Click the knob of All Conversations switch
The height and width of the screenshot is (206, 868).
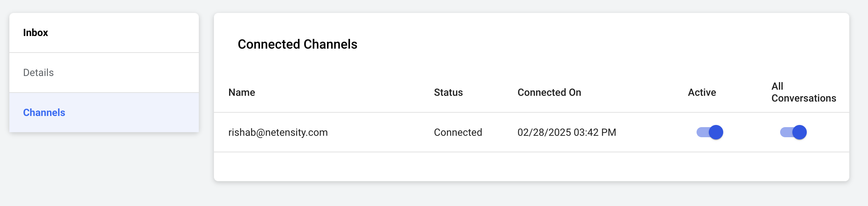click(800, 132)
